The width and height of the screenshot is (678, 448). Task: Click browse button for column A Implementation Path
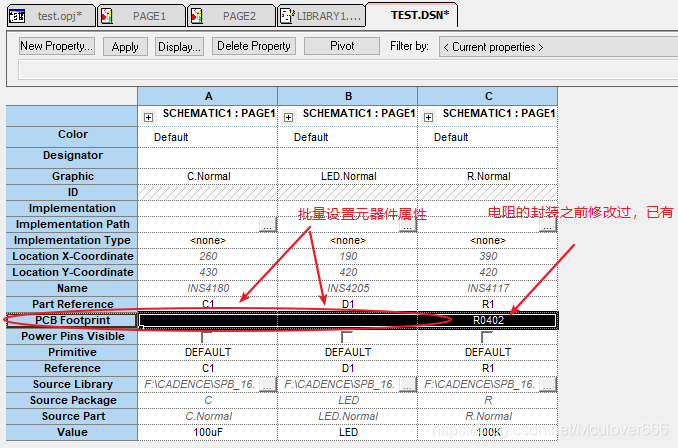[x=267, y=225]
